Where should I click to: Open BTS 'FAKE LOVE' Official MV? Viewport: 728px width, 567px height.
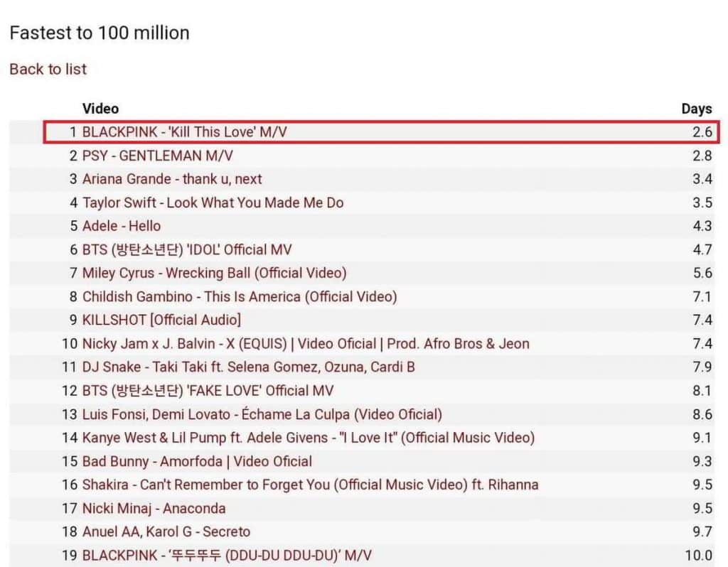click(208, 391)
